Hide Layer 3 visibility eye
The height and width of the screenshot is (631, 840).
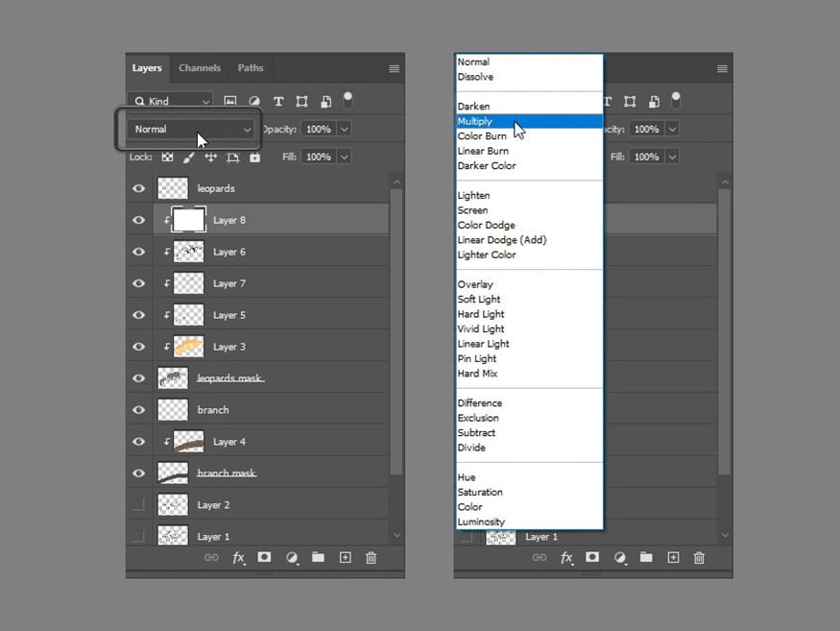(x=139, y=347)
